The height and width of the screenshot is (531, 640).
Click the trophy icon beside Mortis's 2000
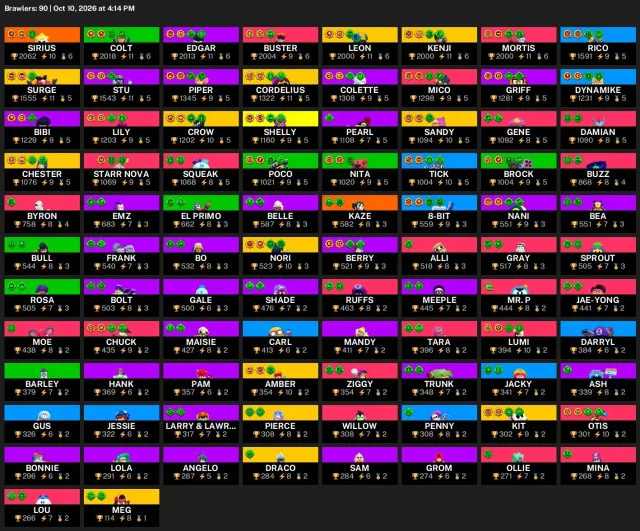(x=491, y=56)
